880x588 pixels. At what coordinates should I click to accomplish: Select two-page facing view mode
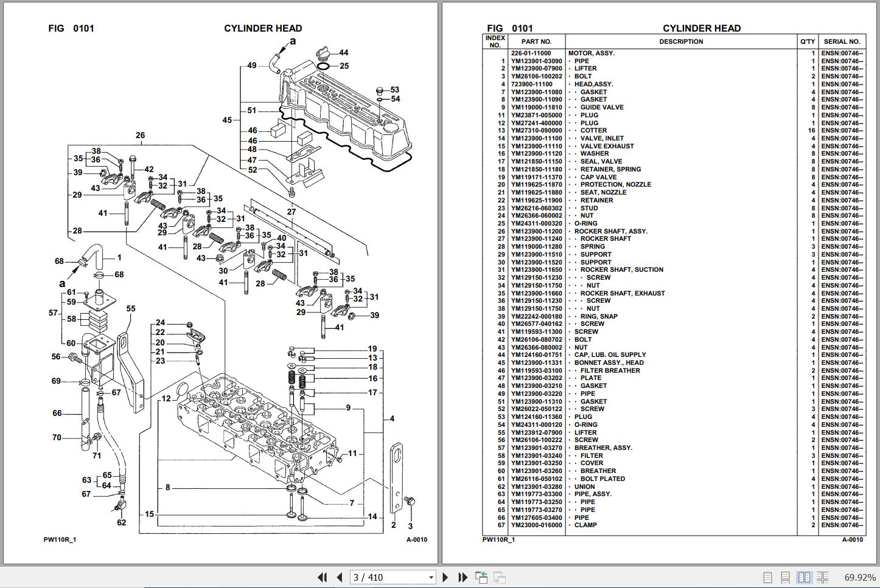click(x=804, y=577)
